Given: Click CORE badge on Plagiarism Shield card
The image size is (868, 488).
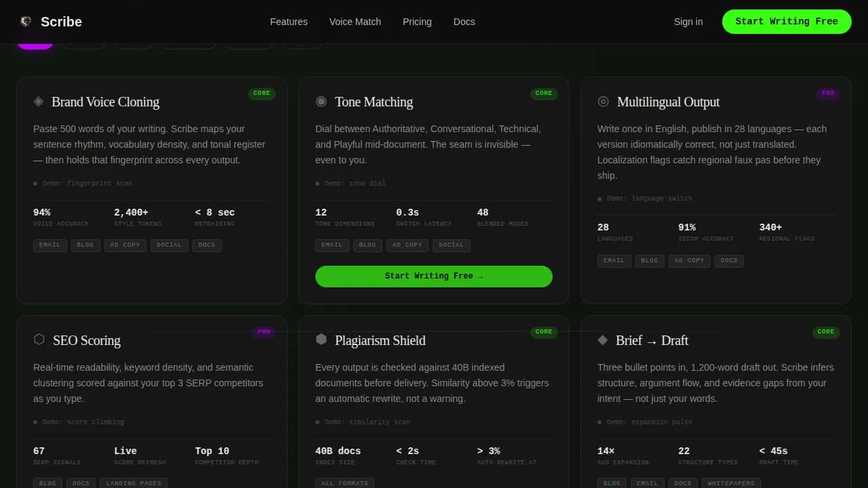Looking at the screenshot, I should [544, 332].
